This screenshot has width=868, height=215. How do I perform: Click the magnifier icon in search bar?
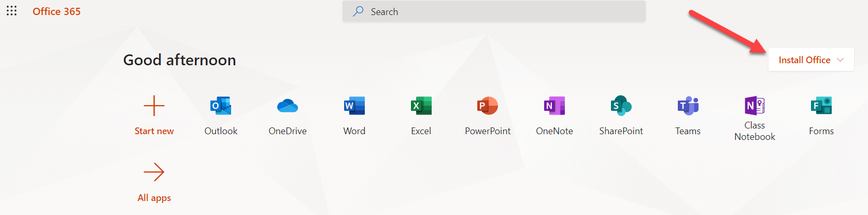click(x=358, y=11)
